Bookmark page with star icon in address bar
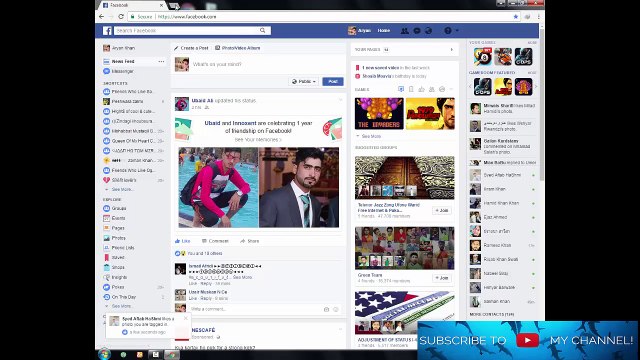The height and width of the screenshot is (360, 640). [x=516, y=17]
